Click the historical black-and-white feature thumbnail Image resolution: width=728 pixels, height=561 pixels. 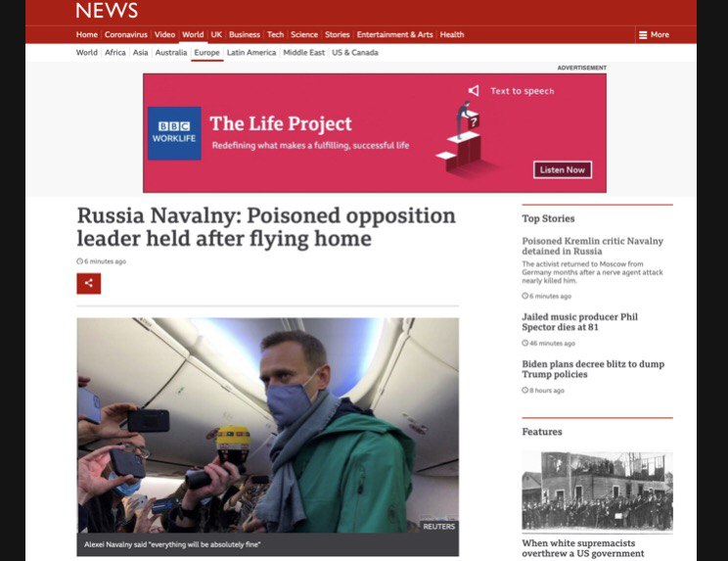point(597,491)
